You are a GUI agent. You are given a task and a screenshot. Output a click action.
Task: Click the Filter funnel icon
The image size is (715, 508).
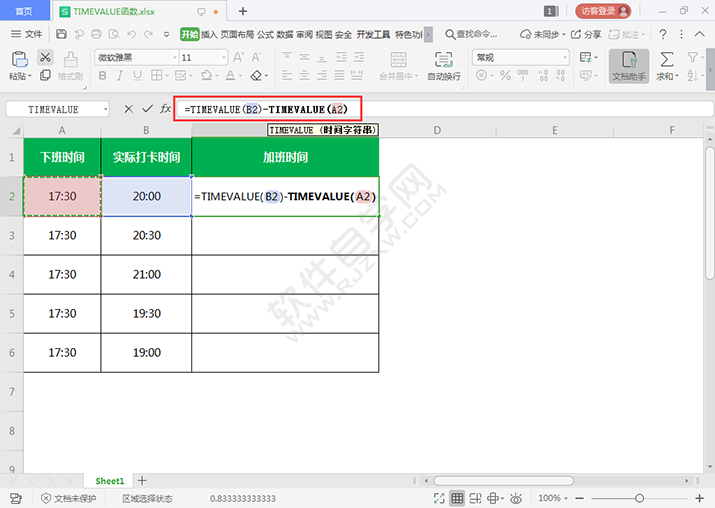(692, 57)
